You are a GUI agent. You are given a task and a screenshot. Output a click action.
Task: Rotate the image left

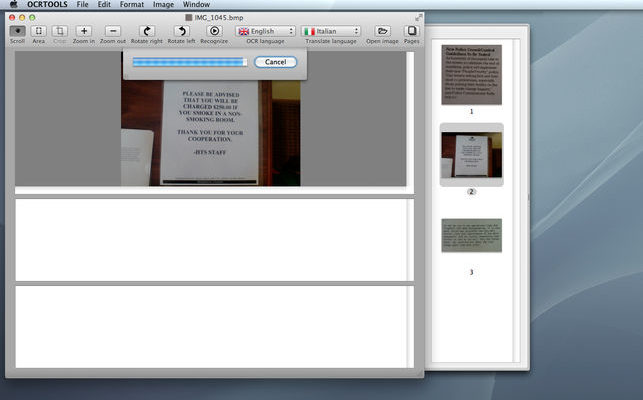(x=181, y=32)
